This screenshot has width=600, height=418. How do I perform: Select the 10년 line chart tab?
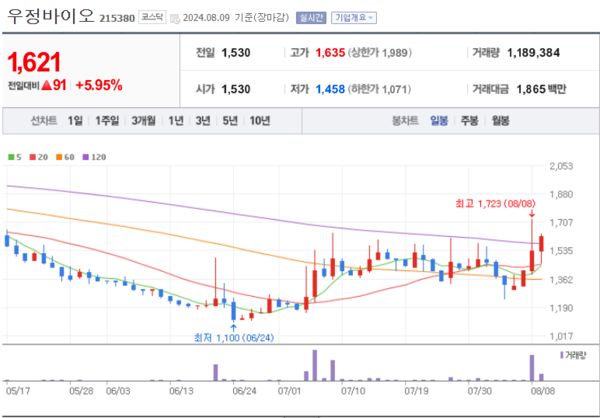coord(260,121)
